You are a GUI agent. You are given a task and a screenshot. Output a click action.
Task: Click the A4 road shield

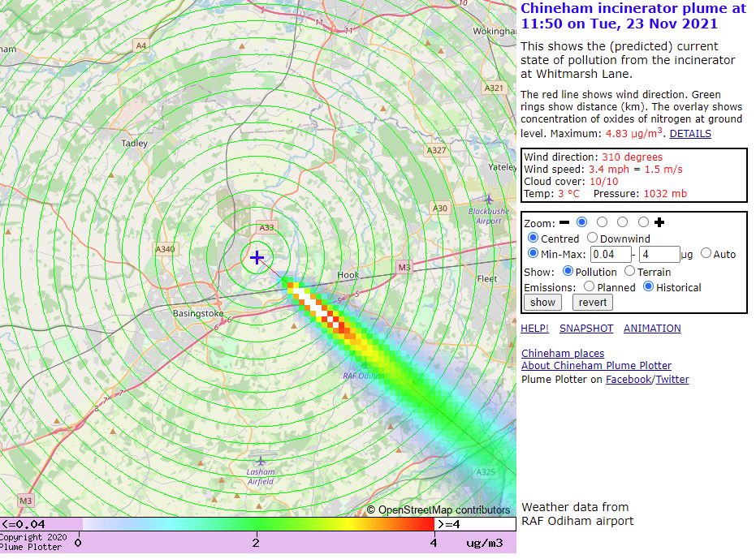140,45
